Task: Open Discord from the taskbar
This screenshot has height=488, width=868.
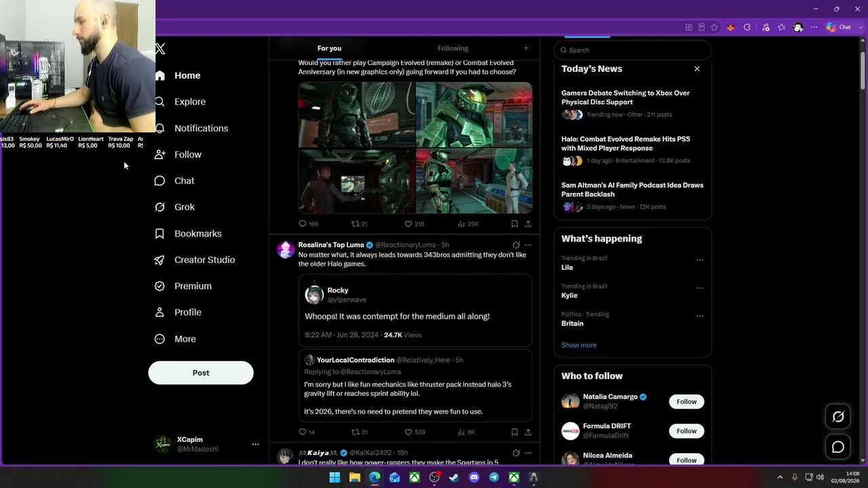Action: click(x=474, y=477)
